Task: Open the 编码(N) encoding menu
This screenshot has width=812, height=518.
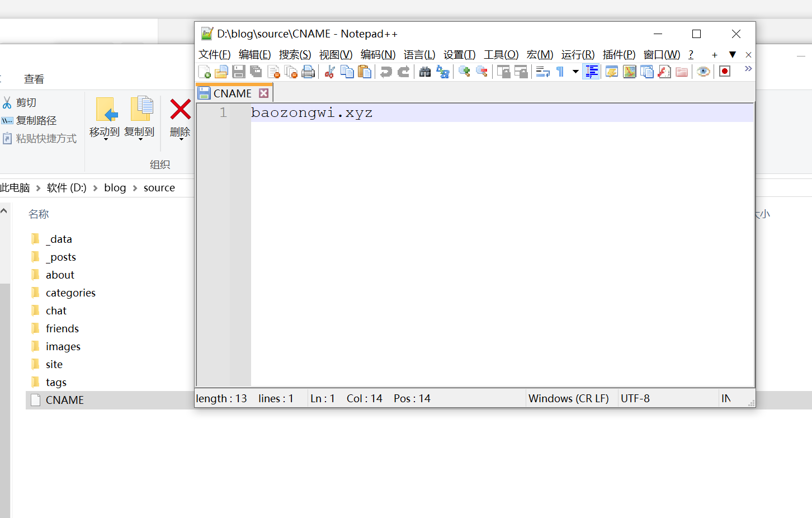Action: click(x=377, y=54)
